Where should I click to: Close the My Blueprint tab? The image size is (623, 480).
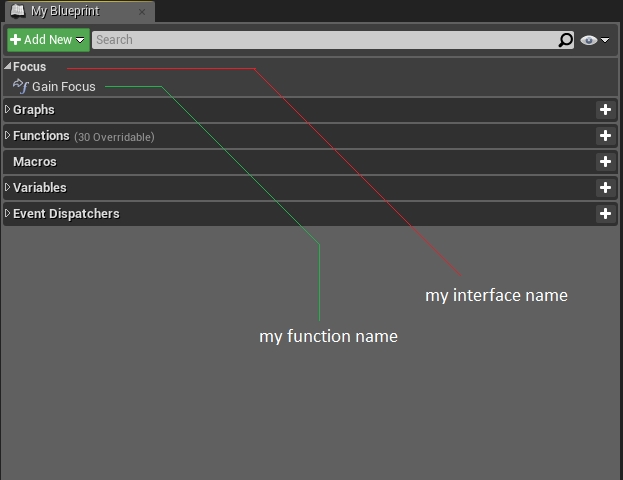[142, 12]
